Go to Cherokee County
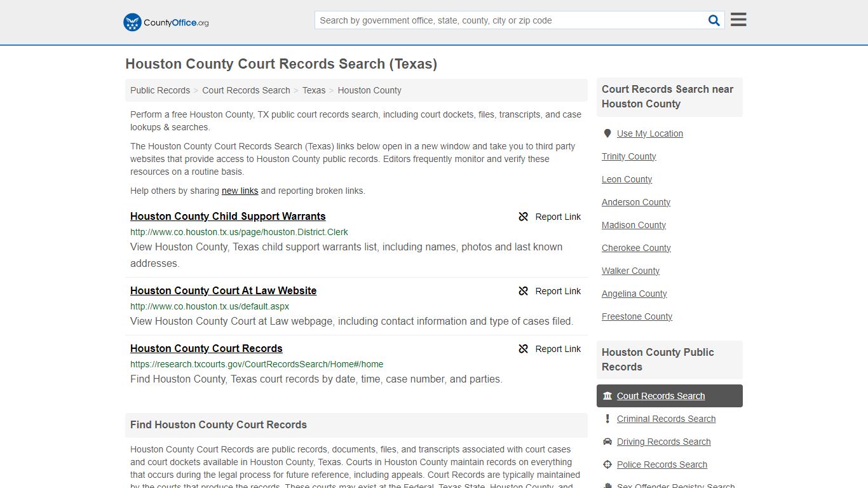 point(636,248)
